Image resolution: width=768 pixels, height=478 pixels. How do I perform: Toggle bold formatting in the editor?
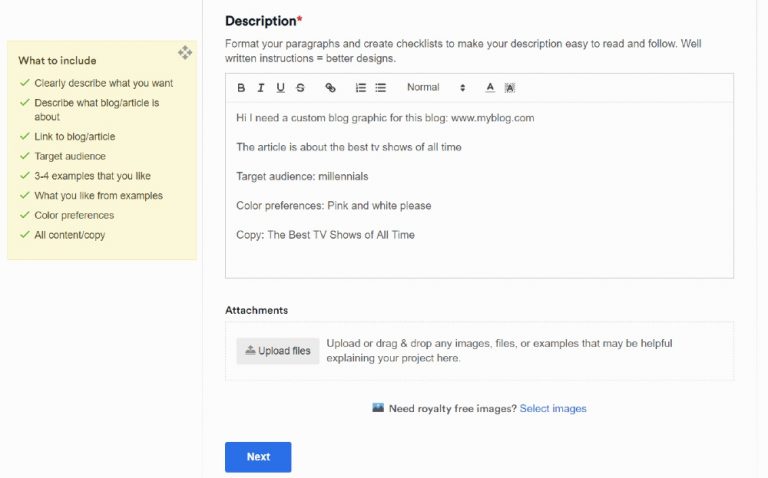241,88
